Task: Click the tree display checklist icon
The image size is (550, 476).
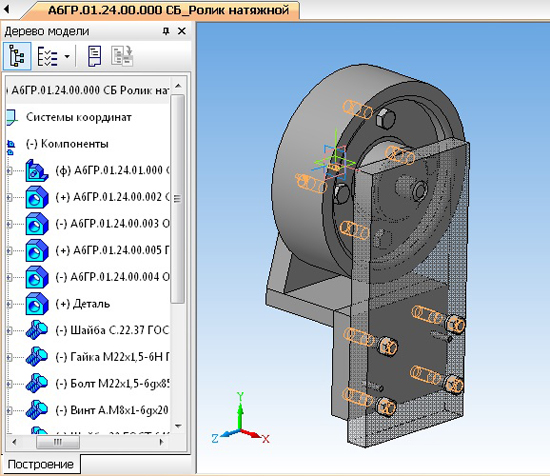Action: 47,56
